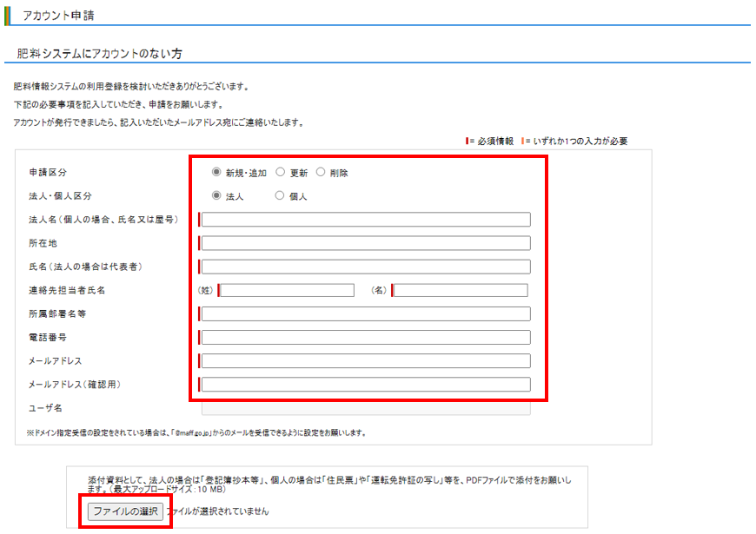Switch entity type to 個人
Screen dimensions: 756x534
click(282, 196)
